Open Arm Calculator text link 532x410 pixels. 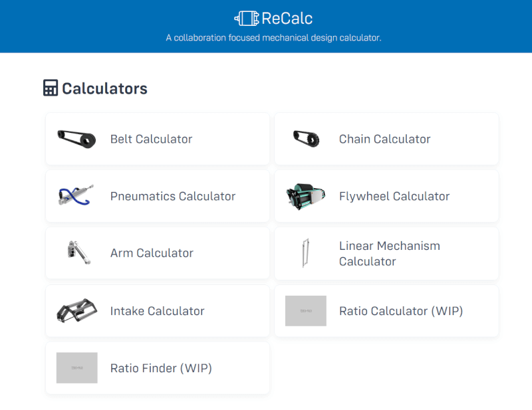pos(152,253)
